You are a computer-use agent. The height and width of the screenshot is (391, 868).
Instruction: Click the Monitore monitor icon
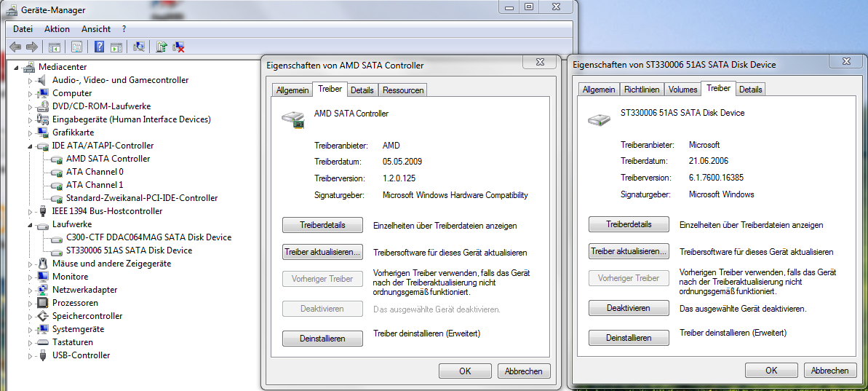pyautogui.click(x=43, y=277)
